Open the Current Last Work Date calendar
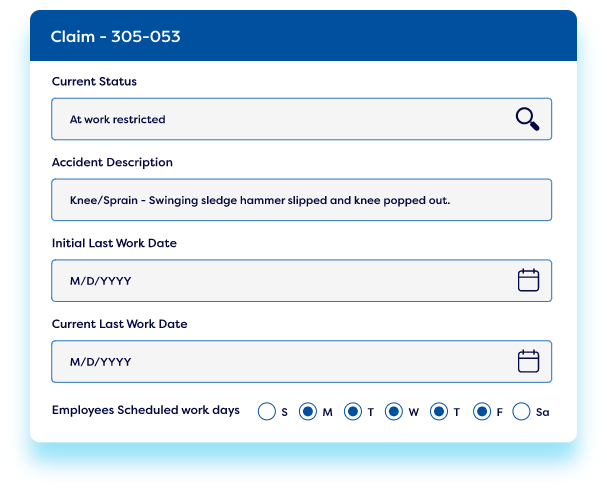This screenshot has width=607, height=493. point(528,361)
